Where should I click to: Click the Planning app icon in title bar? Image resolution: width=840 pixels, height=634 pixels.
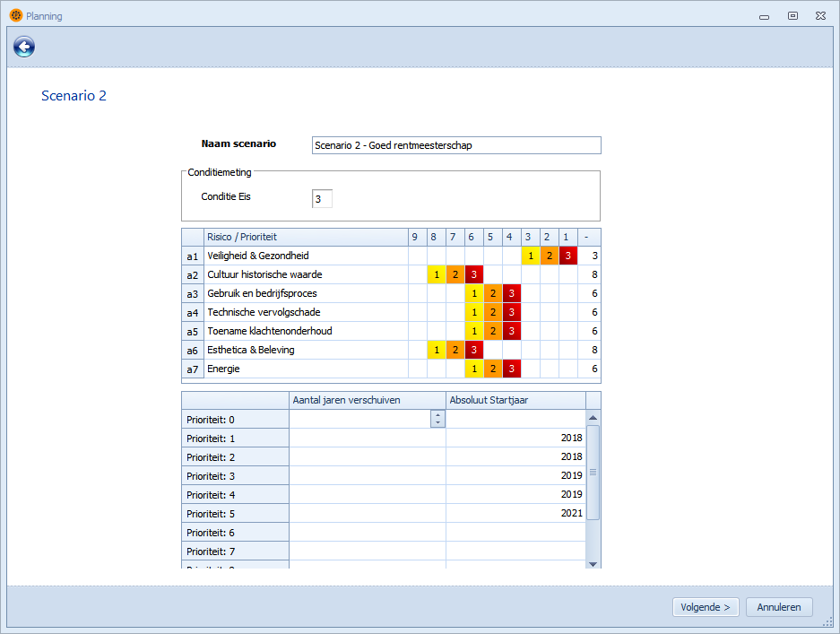click(x=15, y=15)
